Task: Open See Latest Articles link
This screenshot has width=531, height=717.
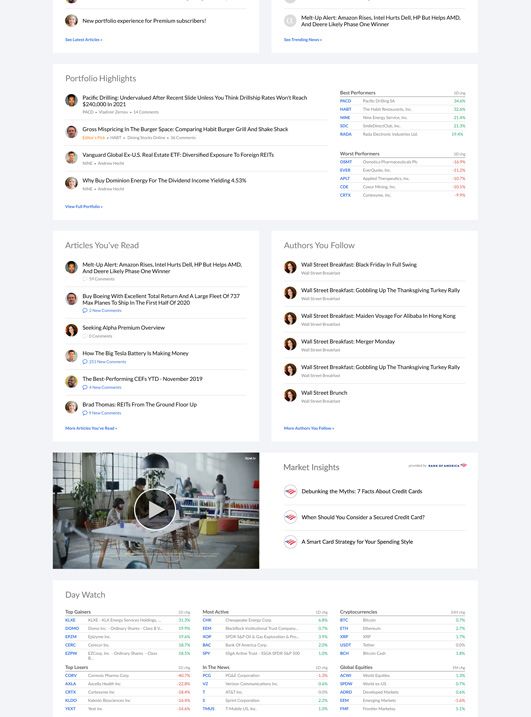Action: pos(84,40)
